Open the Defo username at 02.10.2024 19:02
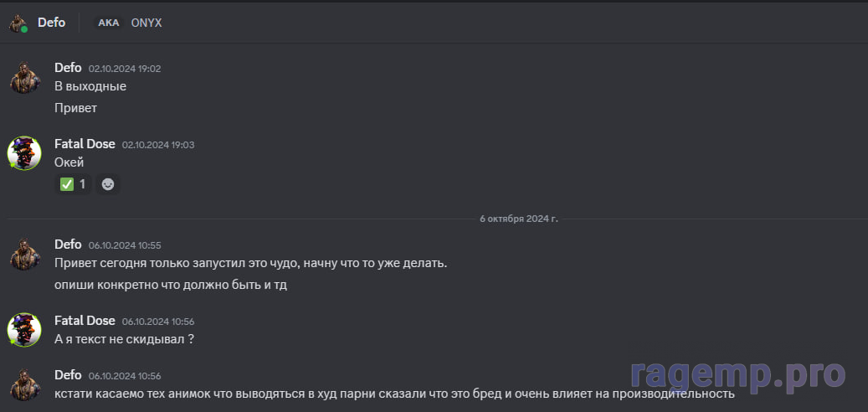Screen dimensions: 868x412 point(68,68)
